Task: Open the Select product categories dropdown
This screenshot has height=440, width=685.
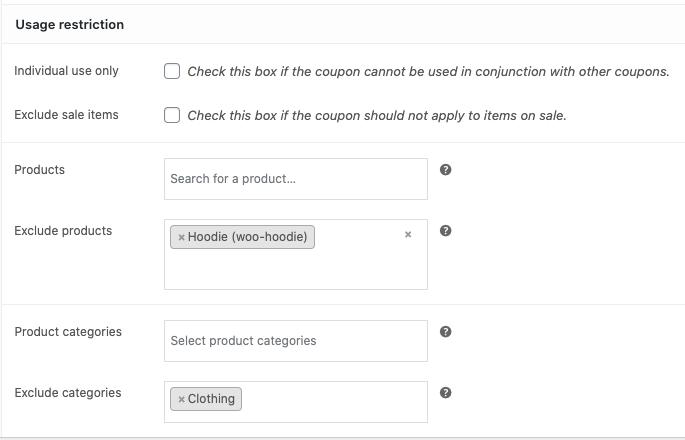Action: [x=295, y=341]
